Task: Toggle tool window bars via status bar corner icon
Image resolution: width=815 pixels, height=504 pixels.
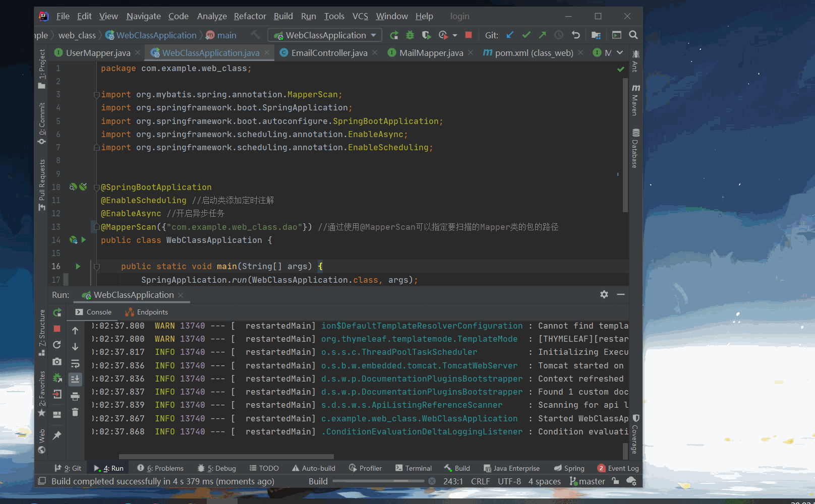Action: coord(42,481)
